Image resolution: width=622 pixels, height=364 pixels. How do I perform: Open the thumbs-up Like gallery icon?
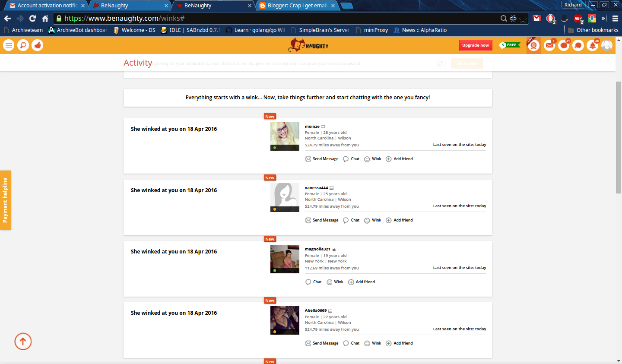(38, 45)
